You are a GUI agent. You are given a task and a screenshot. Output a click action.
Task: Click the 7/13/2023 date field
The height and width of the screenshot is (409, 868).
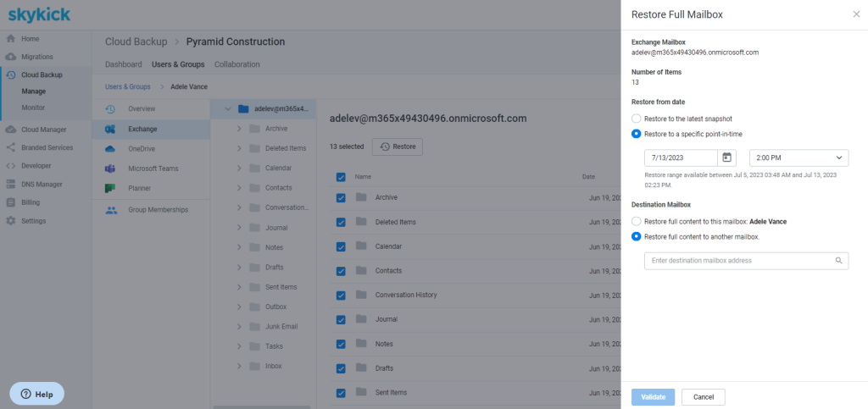[681, 158]
